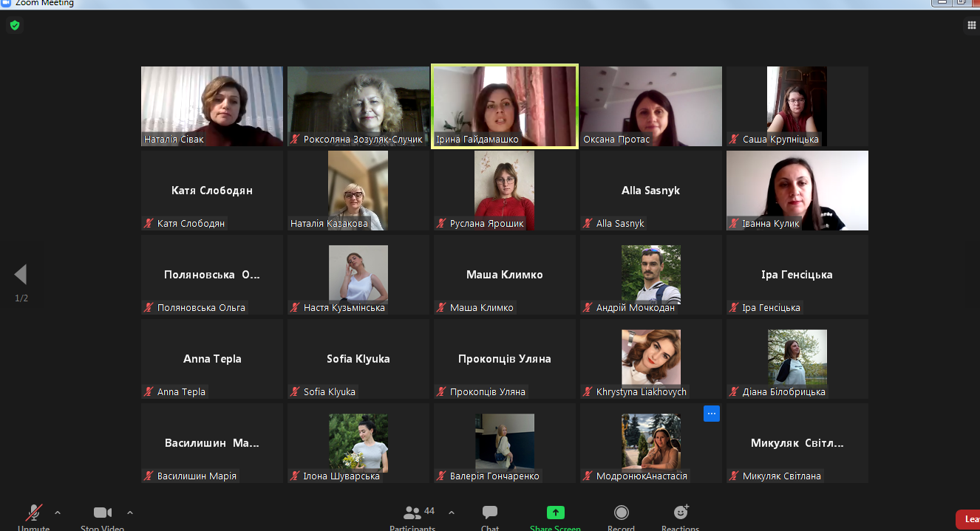Click the green encryption shield icon
This screenshot has height=531, width=980.
[x=15, y=25]
